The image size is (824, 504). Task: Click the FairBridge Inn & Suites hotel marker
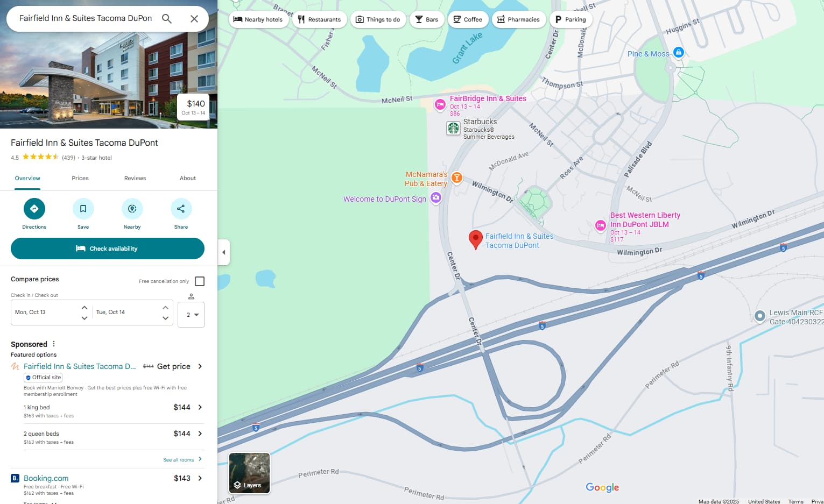[x=440, y=105]
